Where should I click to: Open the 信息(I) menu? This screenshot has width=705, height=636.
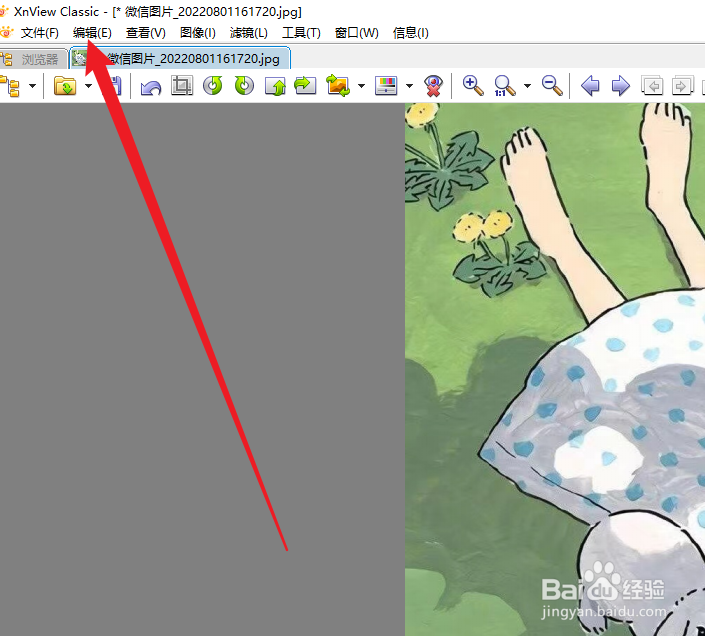click(411, 33)
